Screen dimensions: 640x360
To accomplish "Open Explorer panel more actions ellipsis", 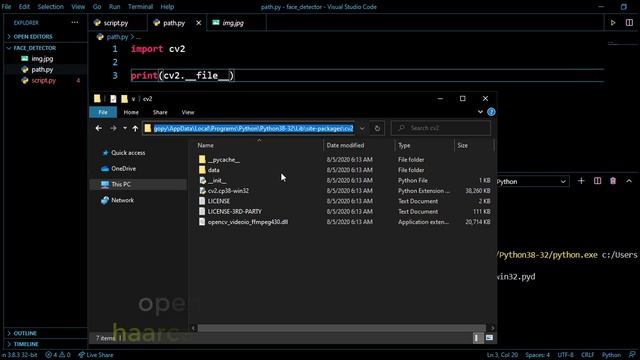I will pyautogui.click(x=75, y=22).
